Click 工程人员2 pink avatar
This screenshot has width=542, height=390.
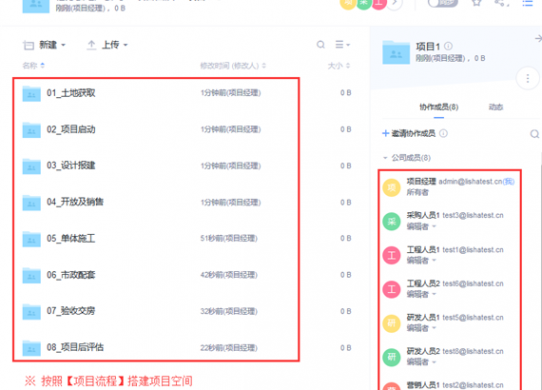(x=391, y=289)
